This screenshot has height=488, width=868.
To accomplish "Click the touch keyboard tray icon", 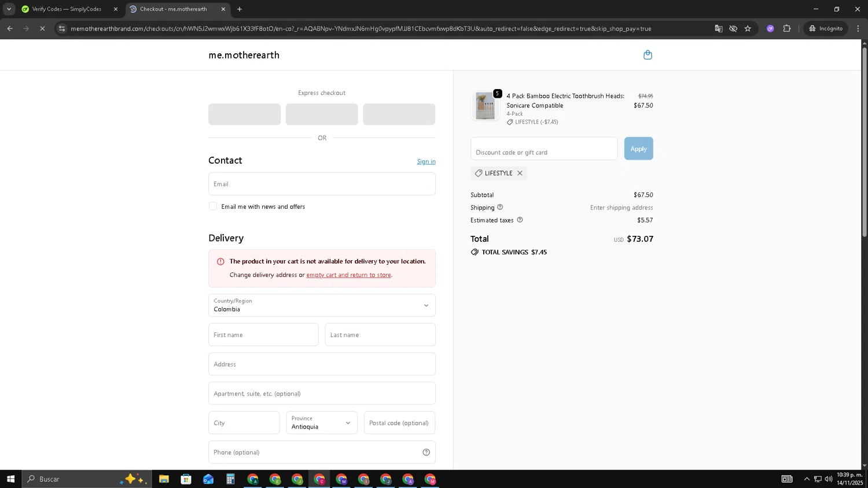I will coord(787,479).
